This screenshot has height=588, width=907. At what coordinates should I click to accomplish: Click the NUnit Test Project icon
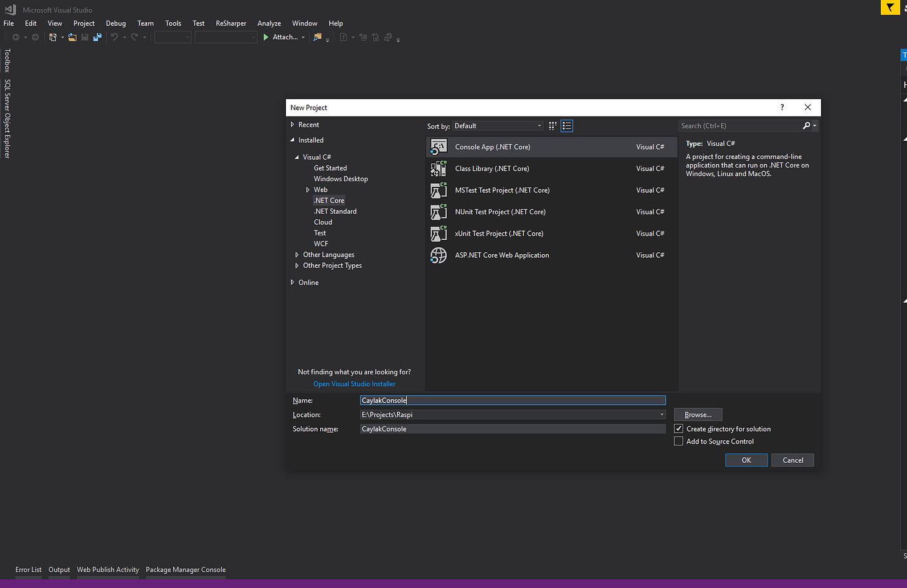point(439,212)
